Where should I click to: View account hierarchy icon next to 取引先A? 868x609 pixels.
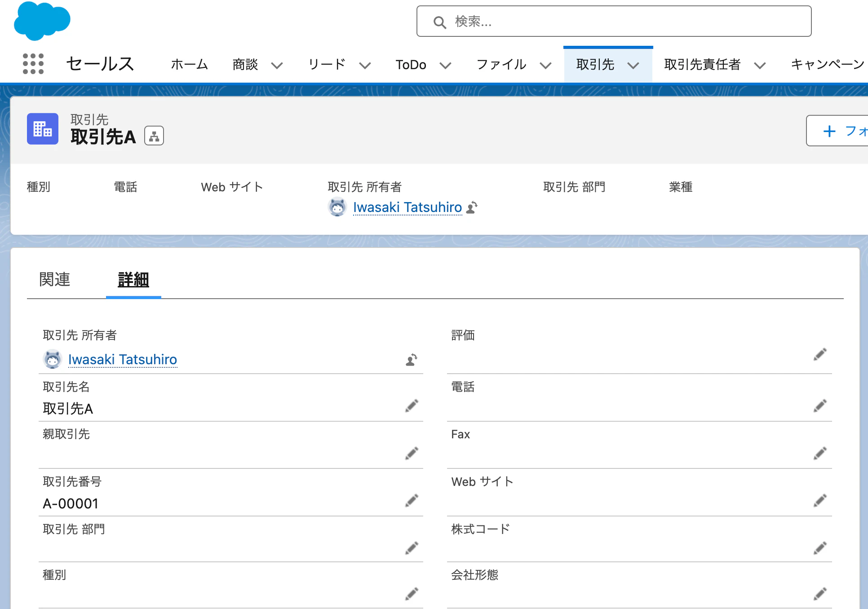154,136
